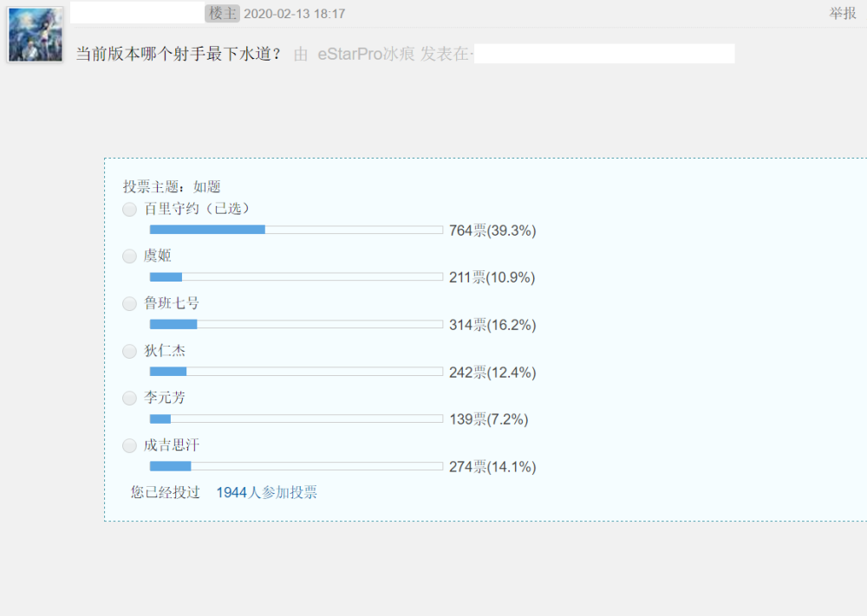Click the 楼主 badge

pos(223,14)
